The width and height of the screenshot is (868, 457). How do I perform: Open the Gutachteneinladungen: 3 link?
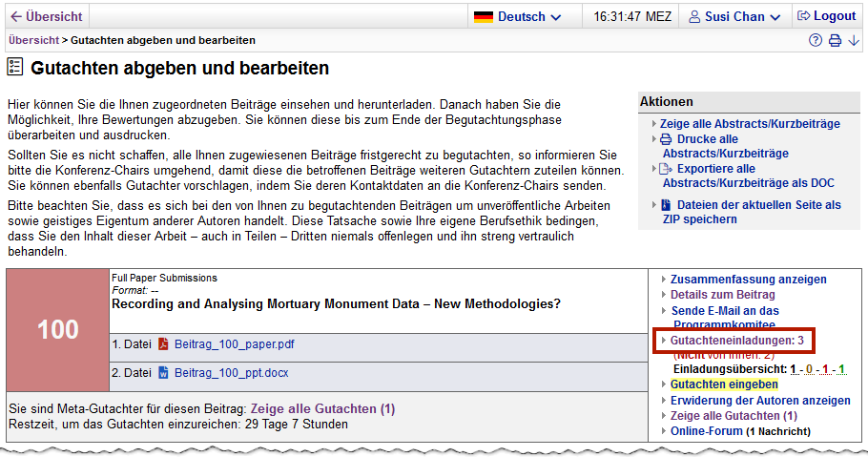point(736,341)
